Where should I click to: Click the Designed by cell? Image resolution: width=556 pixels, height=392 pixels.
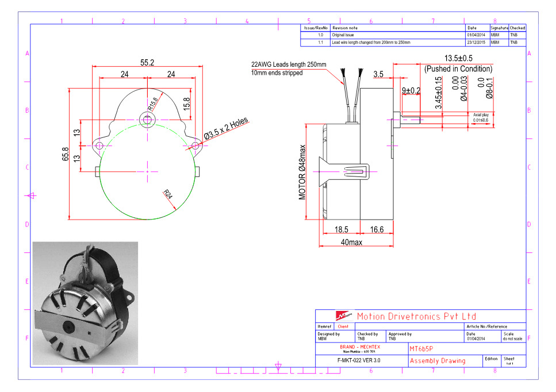coord(335,336)
